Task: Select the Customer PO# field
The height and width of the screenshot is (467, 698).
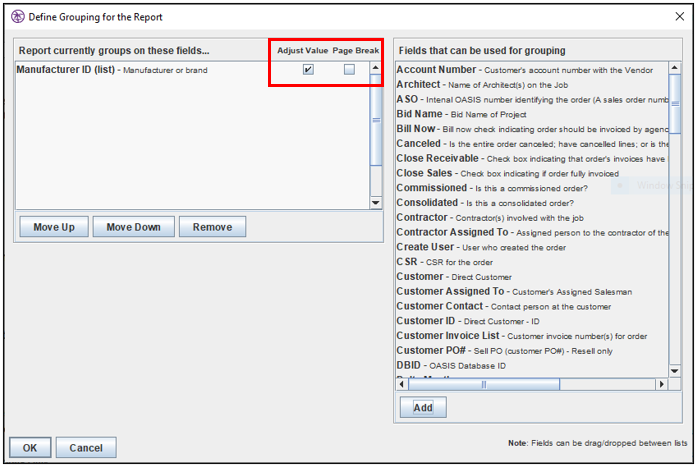Action: [532, 351]
